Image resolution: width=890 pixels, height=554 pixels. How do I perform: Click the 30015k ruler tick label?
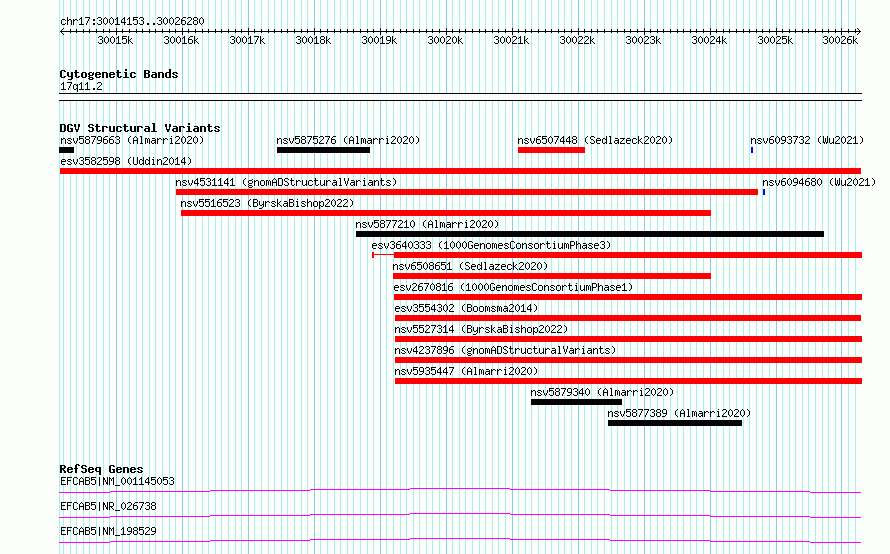click(115, 40)
